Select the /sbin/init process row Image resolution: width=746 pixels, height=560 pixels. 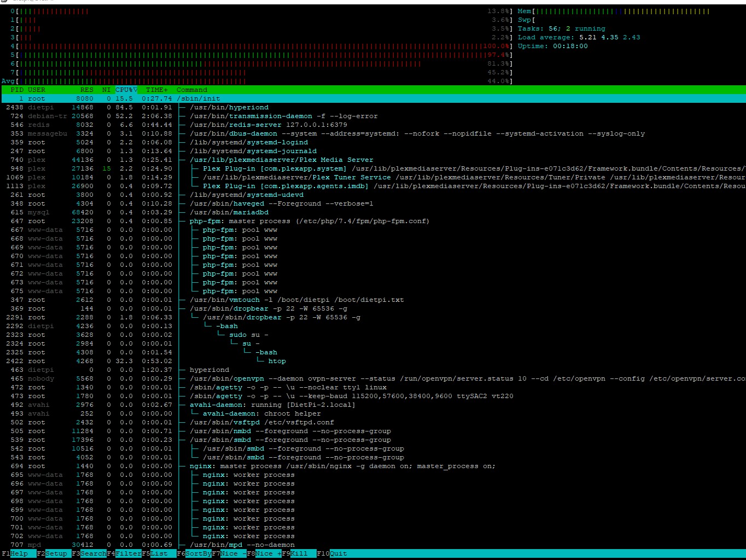click(373, 98)
